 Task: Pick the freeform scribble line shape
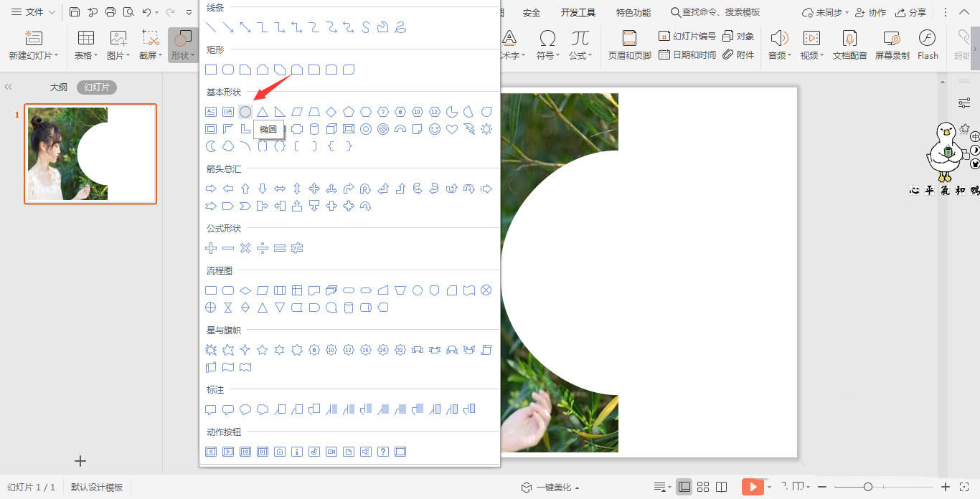click(x=400, y=27)
